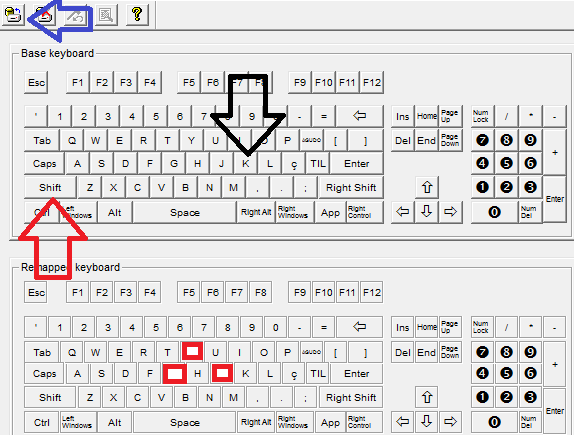This screenshot has width=574, height=435.
Task: Choose Num Lock key on Base keyboard
Action: click(x=482, y=116)
